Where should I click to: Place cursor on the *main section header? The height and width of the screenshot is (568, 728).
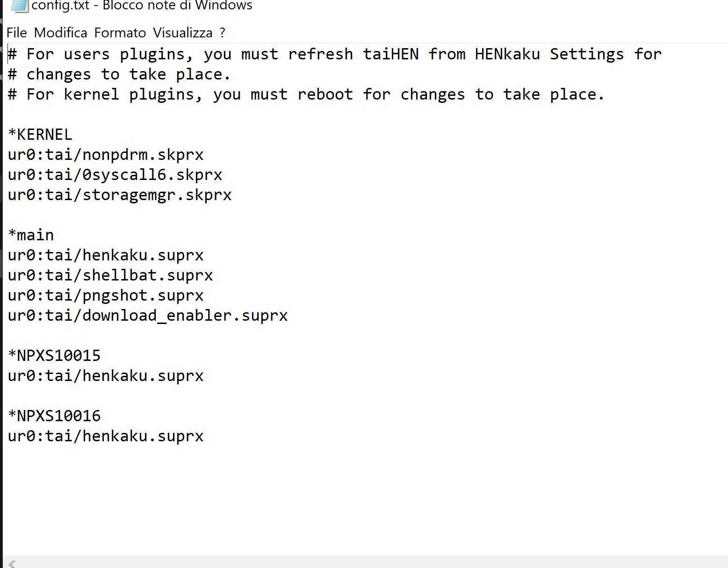pyautogui.click(x=31, y=235)
